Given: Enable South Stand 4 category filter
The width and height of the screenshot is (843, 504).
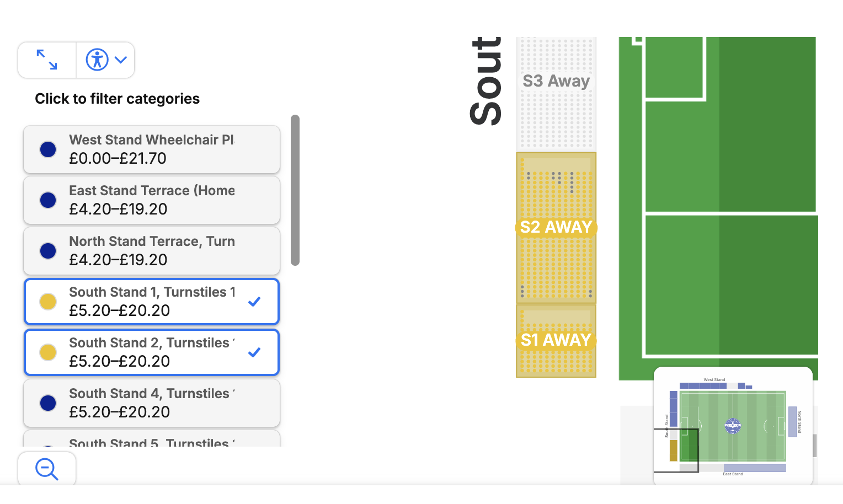Looking at the screenshot, I should [x=152, y=403].
